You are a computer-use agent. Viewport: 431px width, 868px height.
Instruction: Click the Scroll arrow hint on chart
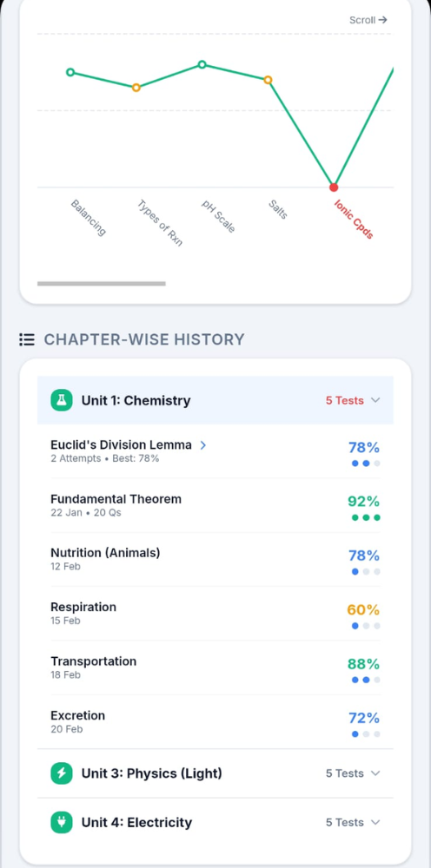click(368, 20)
